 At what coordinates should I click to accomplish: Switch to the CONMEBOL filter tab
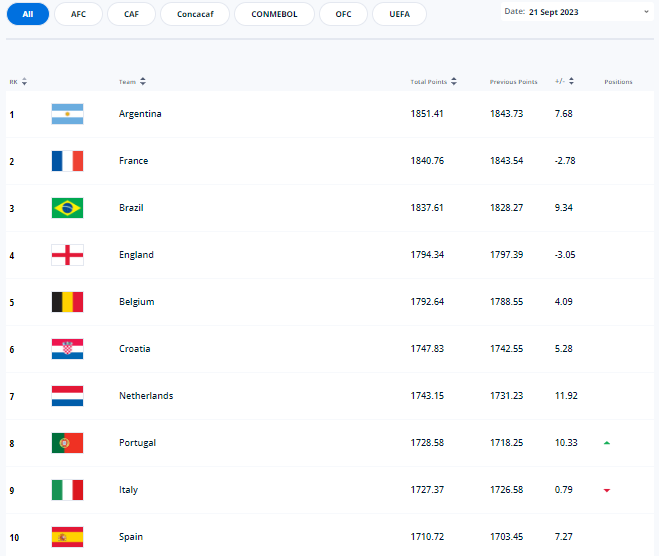[x=274, y=14]
